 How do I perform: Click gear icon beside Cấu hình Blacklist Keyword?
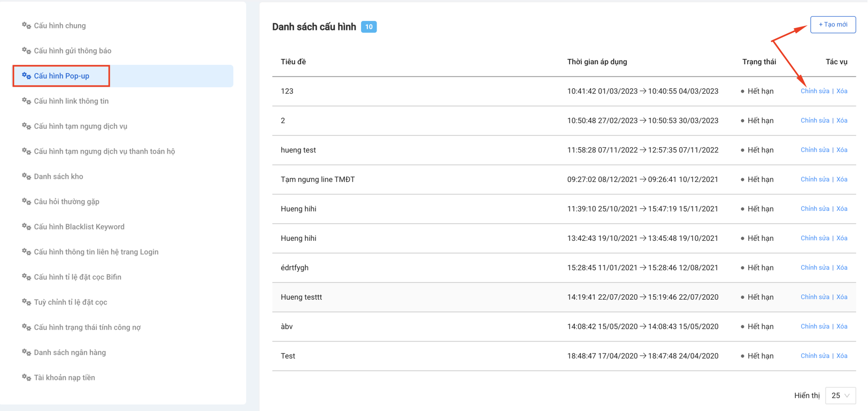pos(26,226)
